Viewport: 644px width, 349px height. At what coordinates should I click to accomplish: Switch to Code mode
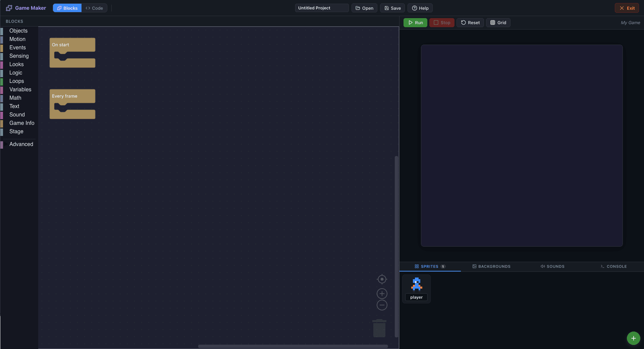[94, 8]
